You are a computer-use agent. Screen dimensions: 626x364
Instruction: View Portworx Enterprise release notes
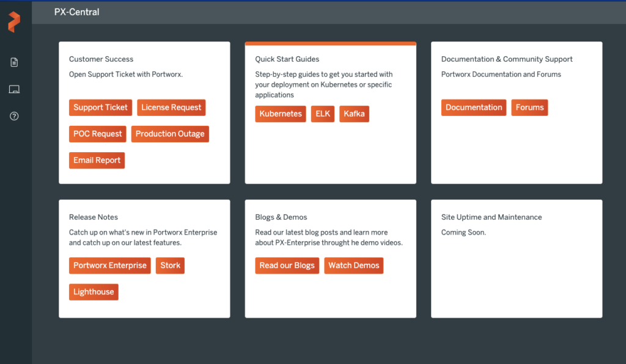coord(109,266)
